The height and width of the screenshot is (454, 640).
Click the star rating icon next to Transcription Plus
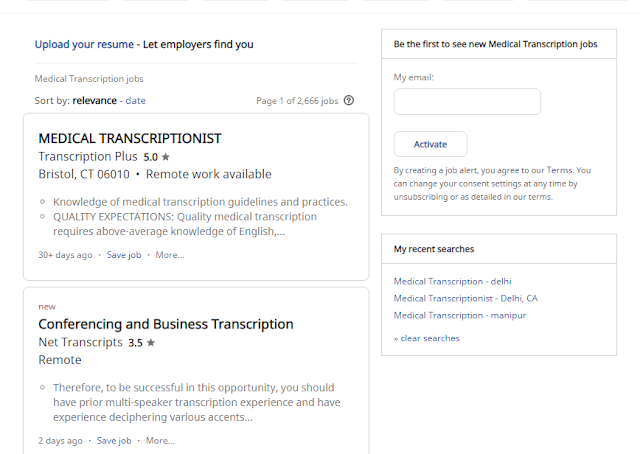(165, 157)
